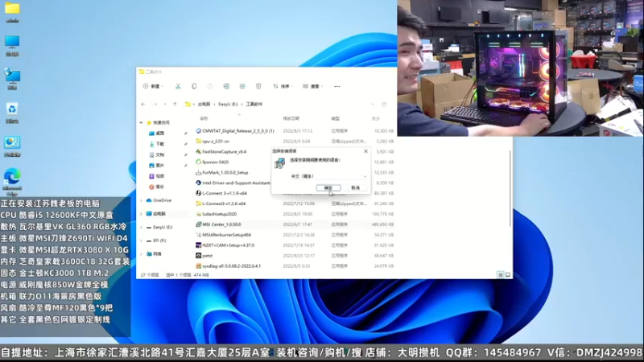Screen dimensions: 644x362
Task: Expand the EFI (F:) tree node
Action: [x=142, y=241]
